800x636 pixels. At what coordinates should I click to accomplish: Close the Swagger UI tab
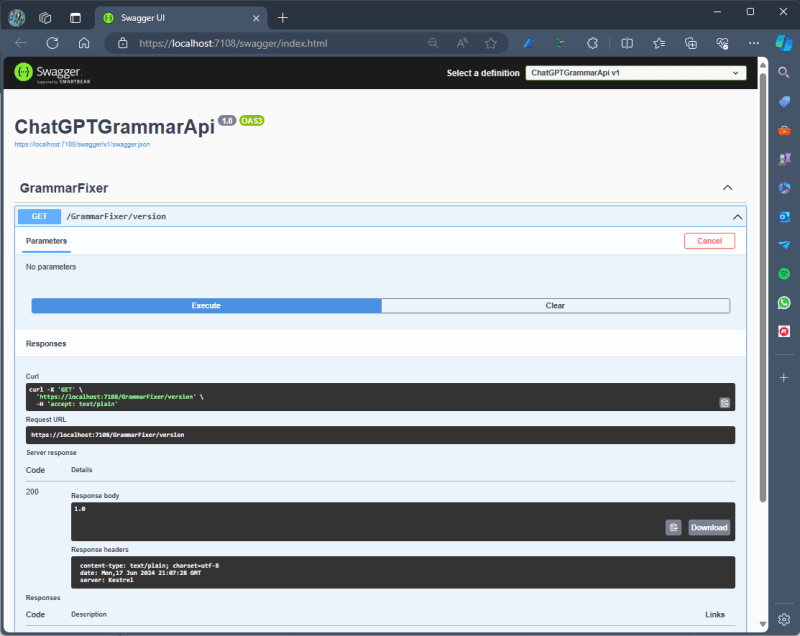click(x=256, y=18)
